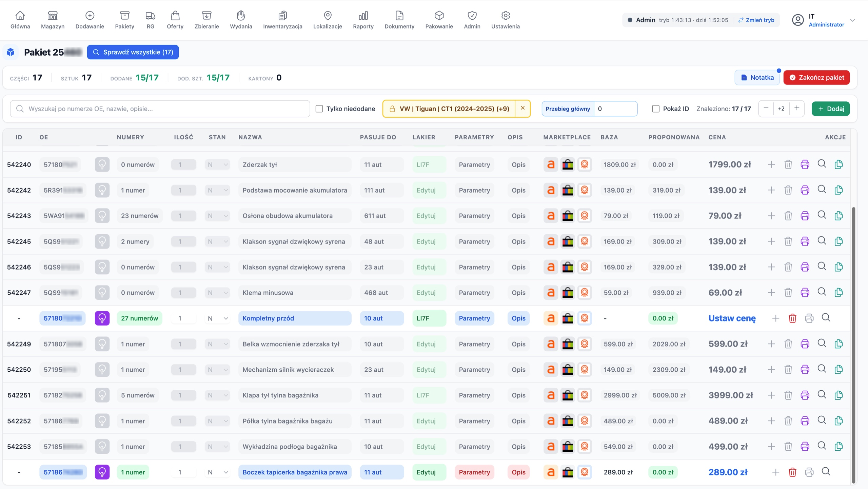Gray printer icon in Kompletny przód row
The image size is (868, 489).
click(809, 318)
